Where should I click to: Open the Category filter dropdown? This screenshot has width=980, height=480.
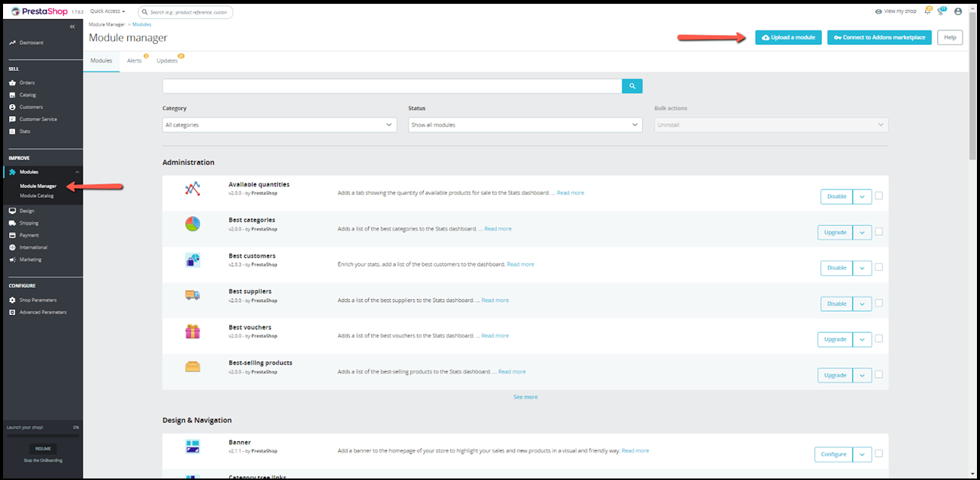tap(279, 125)
